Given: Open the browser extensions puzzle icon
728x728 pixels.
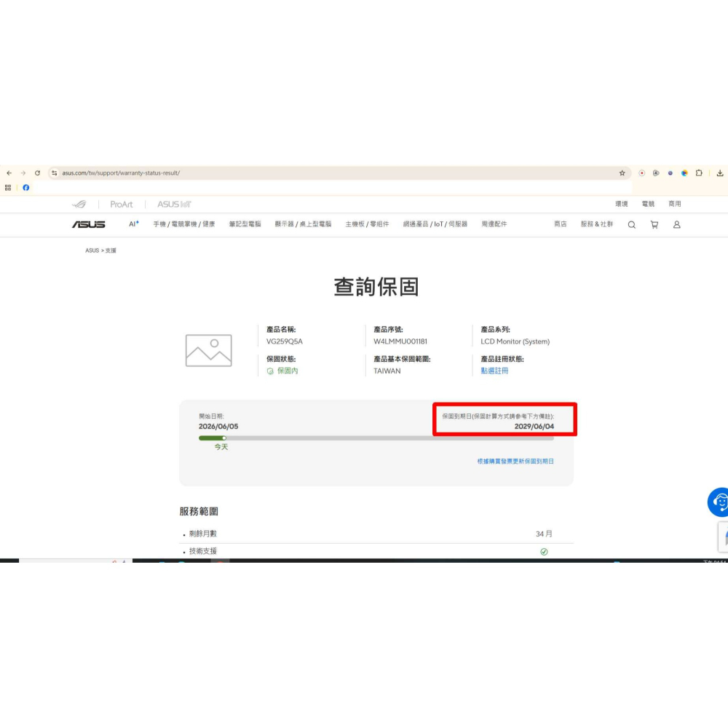Looking at the screenshot, I should coord(699,173).
